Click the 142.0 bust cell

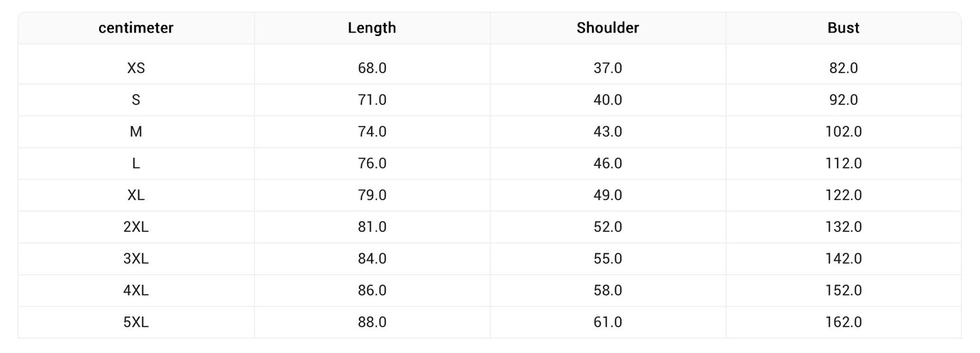(x=843, y=259)
